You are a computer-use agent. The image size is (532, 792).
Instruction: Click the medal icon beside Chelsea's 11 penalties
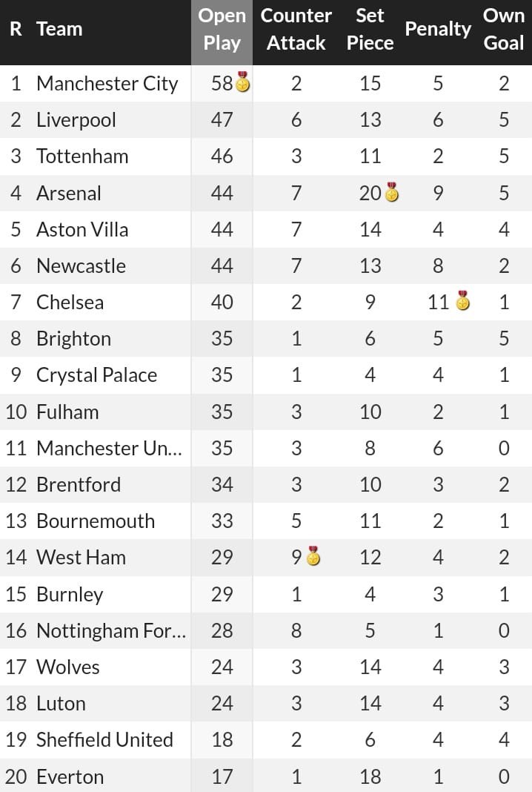coord(462,301)
